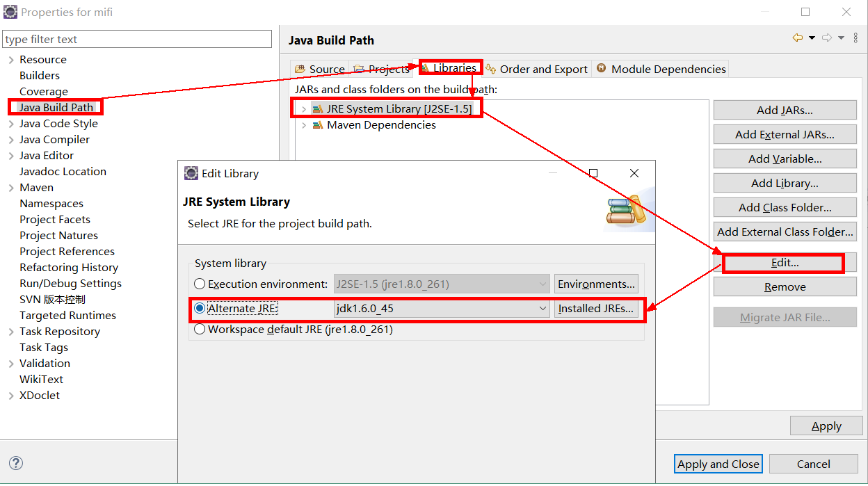Click the Maven Dependencies library icon
The image size is (868, 486).
click(317, 125)
